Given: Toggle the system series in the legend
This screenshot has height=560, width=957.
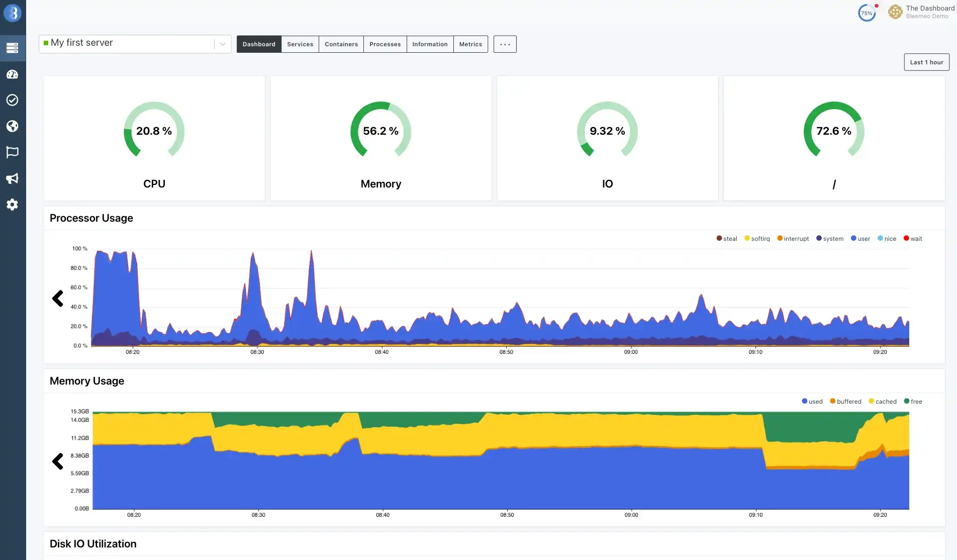Looking at the screenshot, I should click(x=830, y=239).
